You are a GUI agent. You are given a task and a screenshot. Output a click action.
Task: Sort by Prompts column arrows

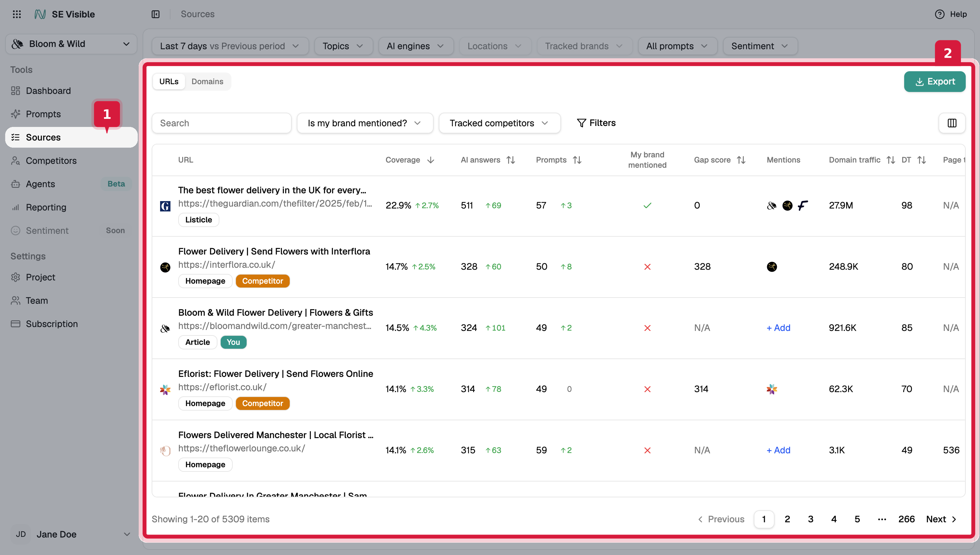tap(577, 160)
